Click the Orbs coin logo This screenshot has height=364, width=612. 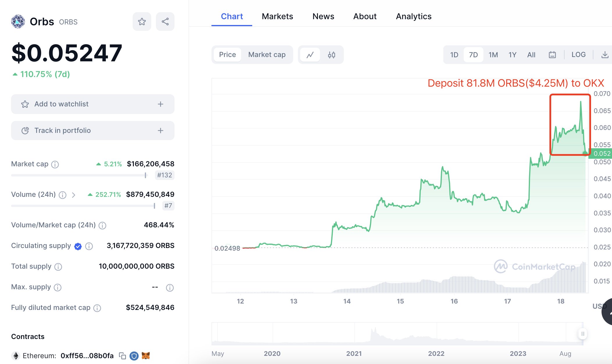tap(18, 22)
